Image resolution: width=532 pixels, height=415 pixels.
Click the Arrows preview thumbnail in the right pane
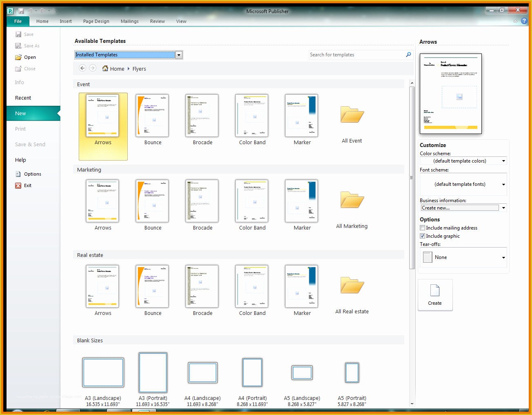click(451, 94)
